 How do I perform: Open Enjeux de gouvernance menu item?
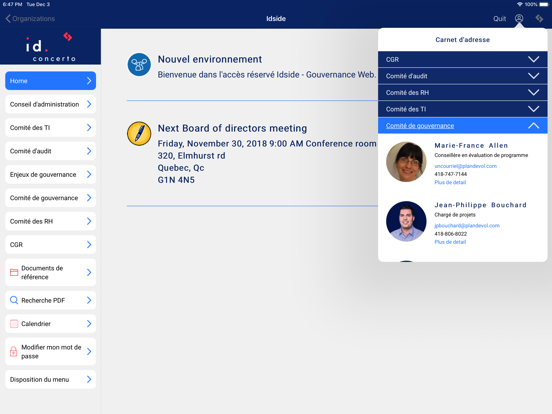50,174
